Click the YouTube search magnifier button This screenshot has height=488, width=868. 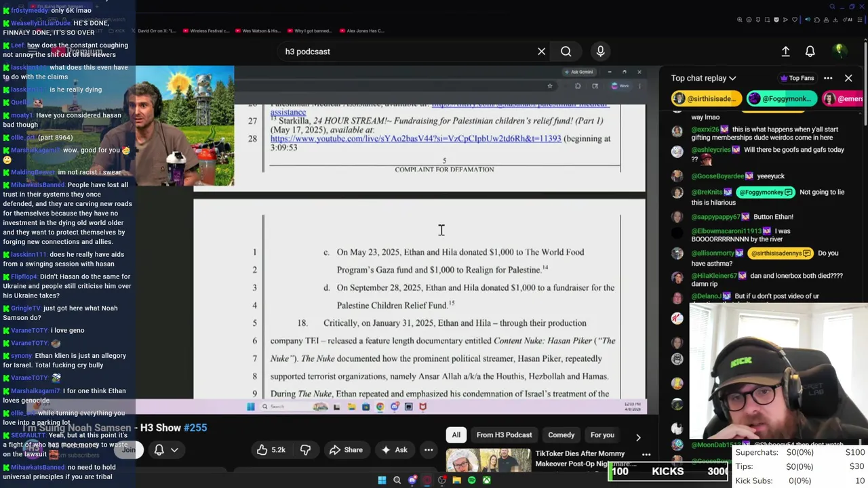click(x=566, y=52)
